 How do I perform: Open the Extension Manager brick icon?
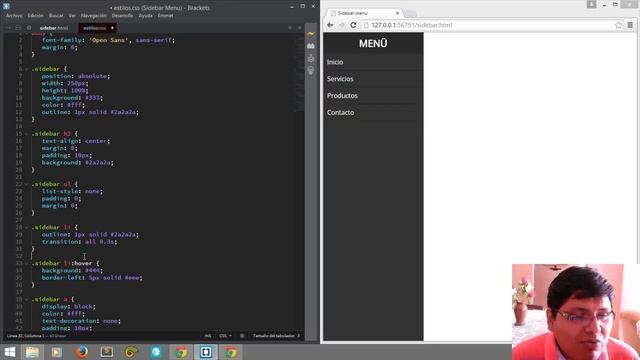[311, 46]
